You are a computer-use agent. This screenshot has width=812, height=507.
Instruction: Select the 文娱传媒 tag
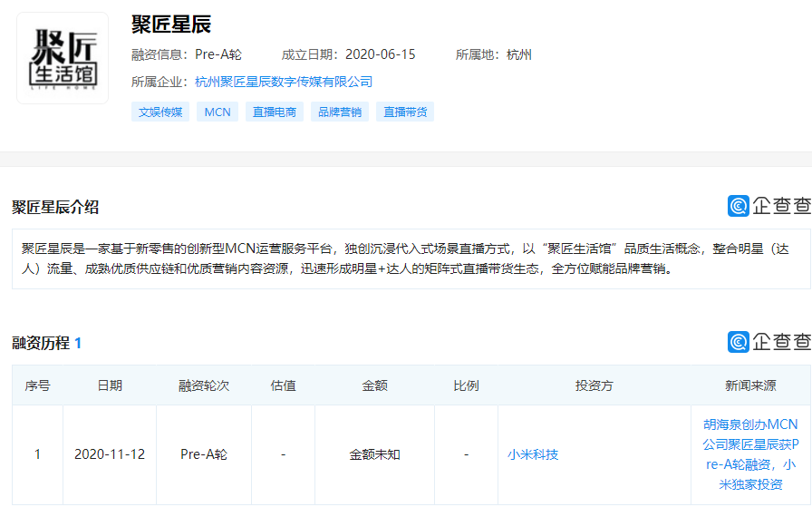point(160,112)
